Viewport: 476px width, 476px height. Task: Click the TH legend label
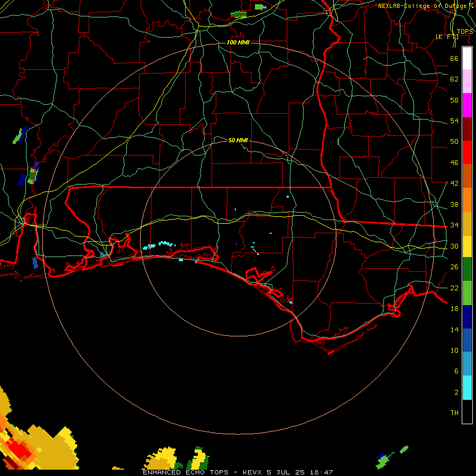point(454,413)
